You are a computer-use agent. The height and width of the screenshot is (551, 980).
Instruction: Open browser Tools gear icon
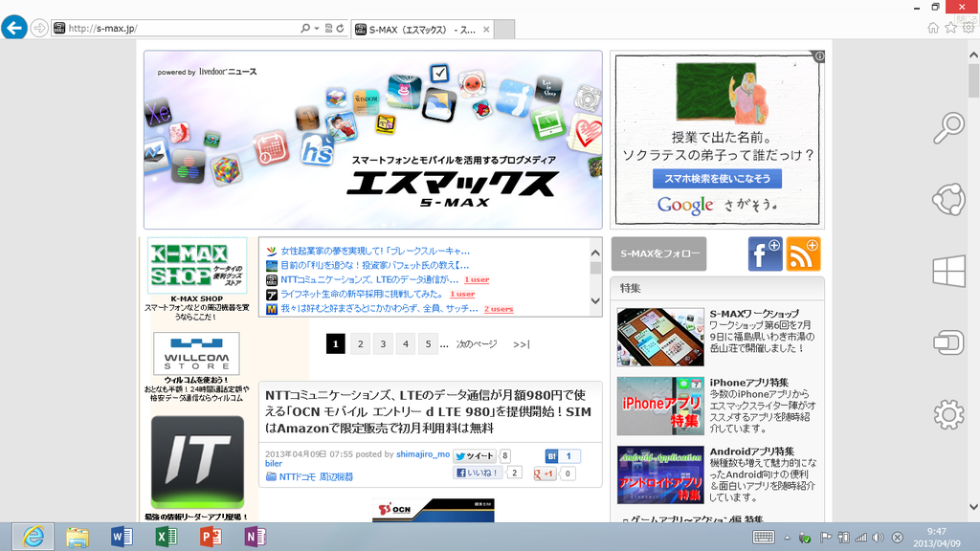tap(969, 28)
